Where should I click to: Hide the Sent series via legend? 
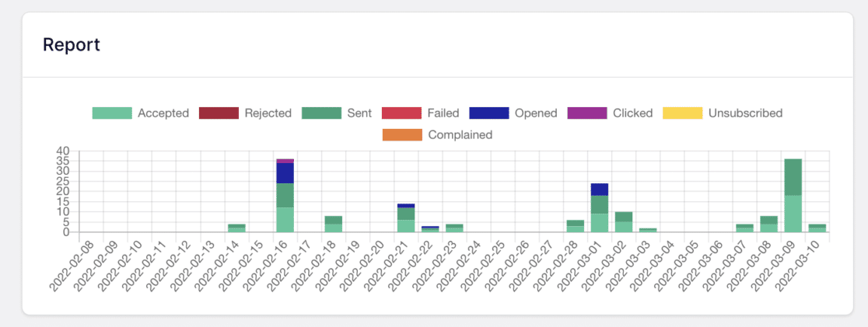322,113
